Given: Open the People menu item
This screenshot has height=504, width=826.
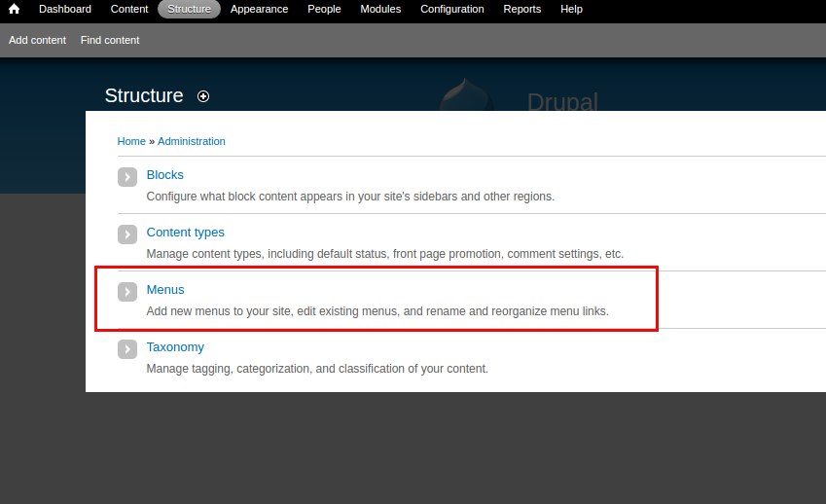Looking at the screenshot, I should pos(324,9).
